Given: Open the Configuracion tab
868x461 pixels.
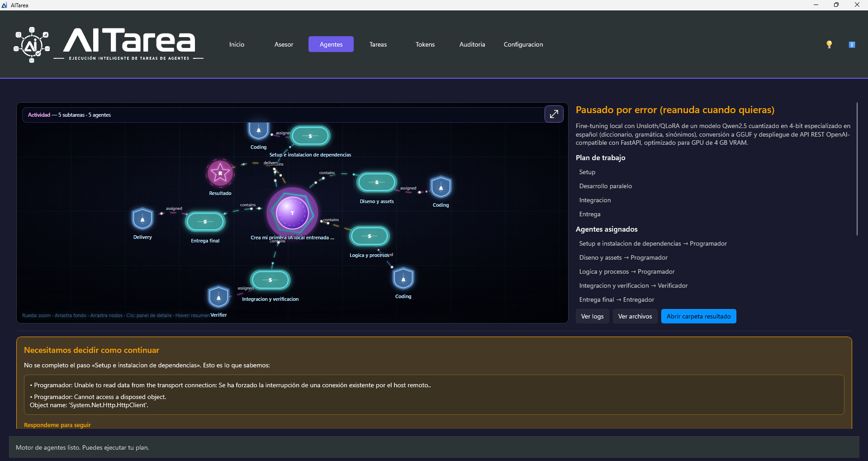Looking at the screenshot, I should coord(523,44).
